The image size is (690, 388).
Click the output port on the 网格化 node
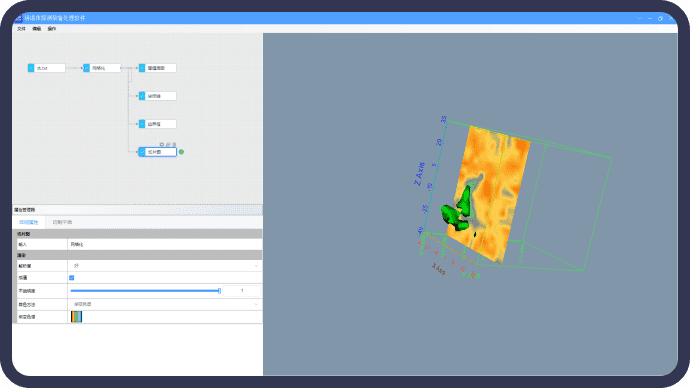point(121,68)
